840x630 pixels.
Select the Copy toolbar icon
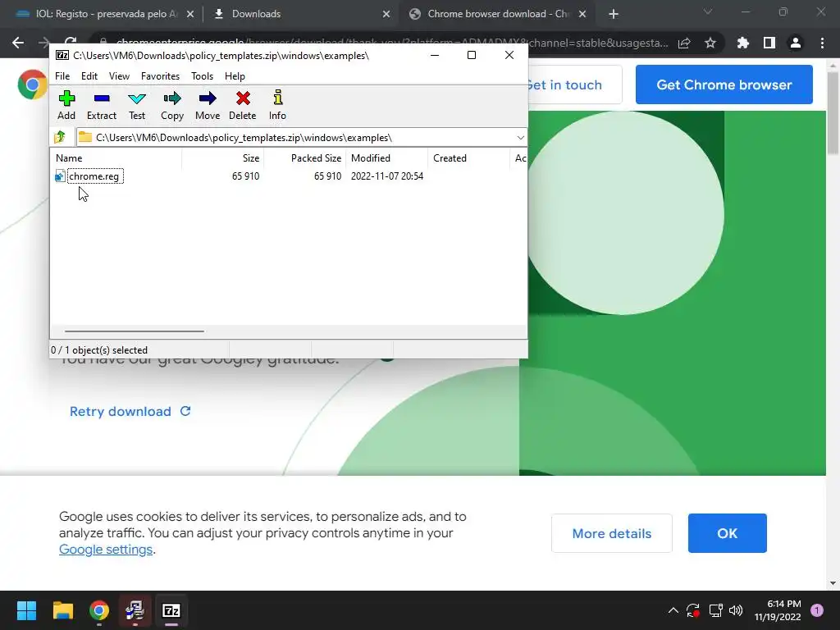(x=172, y=105)
